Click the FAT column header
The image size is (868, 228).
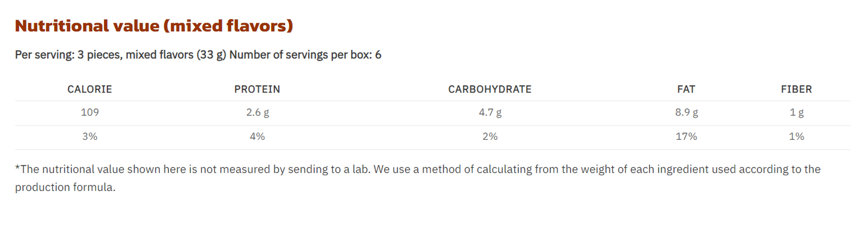point(686,89)
